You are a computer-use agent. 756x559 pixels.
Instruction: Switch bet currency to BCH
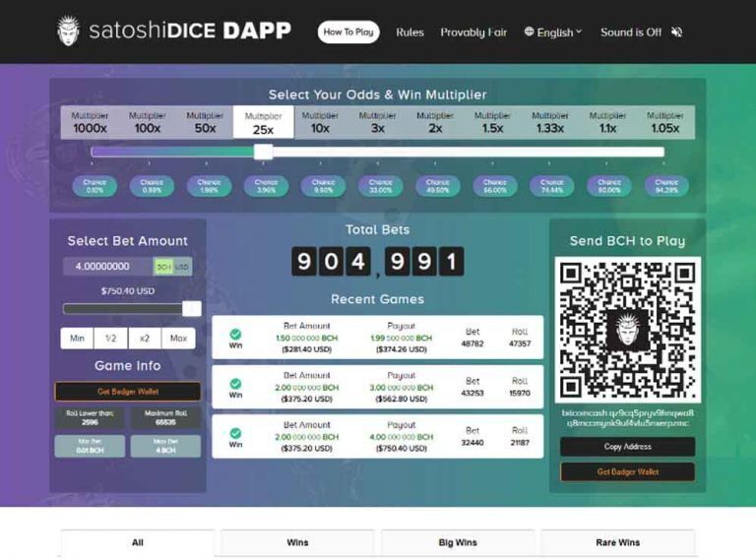click(x=163, y=267)
